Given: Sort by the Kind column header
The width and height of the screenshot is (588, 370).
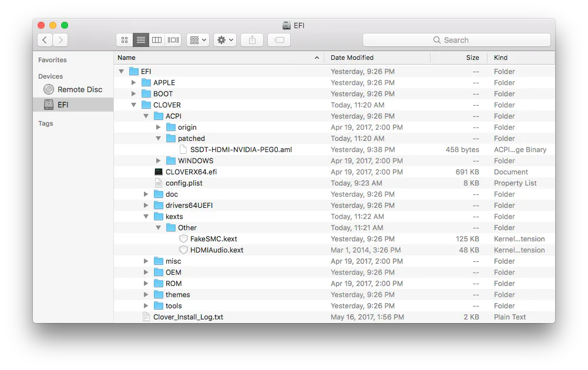Looking at the screenshot, I should (x=521, y=58).
